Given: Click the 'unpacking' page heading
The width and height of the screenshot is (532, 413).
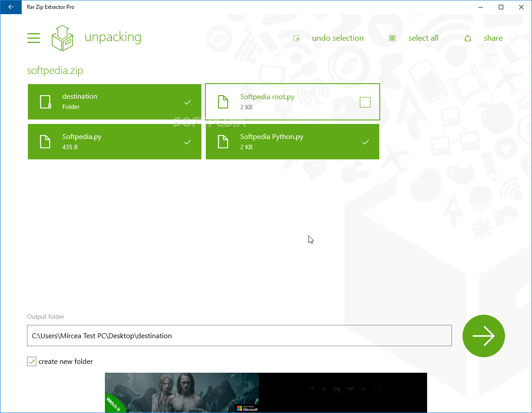Looking at the screenshot, I should [x=113, y=38].
